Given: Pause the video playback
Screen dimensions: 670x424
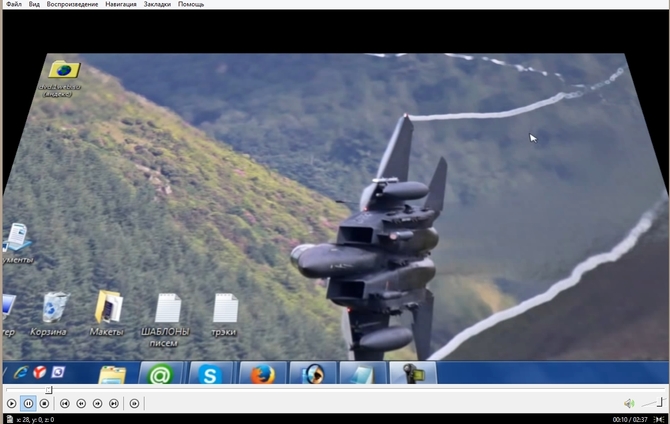Looking at the screenshot, I should (x=28, y=404).
